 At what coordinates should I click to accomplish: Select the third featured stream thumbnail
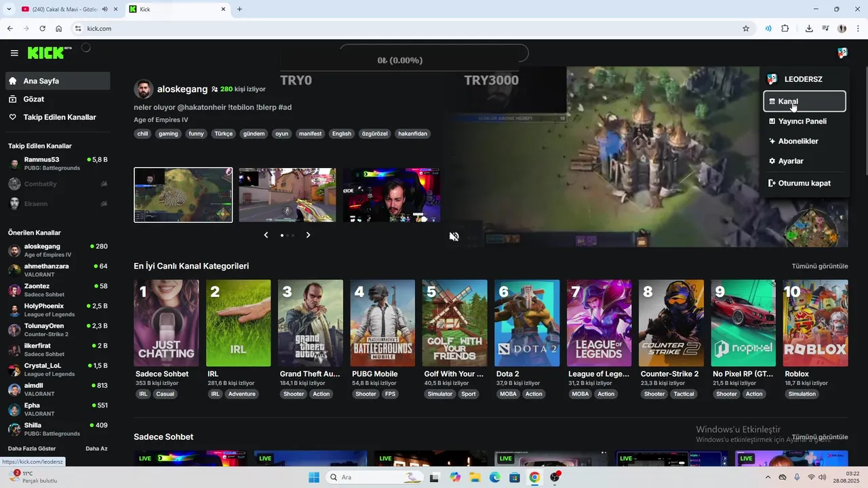pos(391,195)
